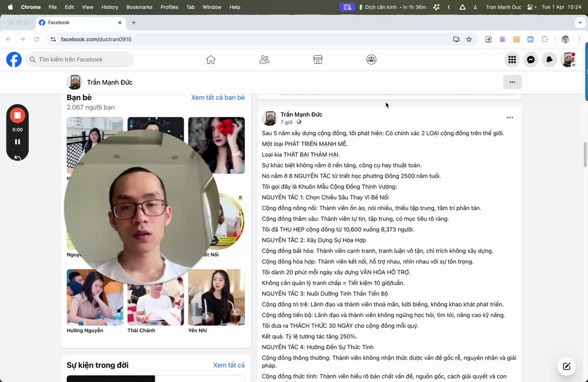
Task: Open profile three-dot menu beside Trần Mạnh Đức
Action: [512, 82]
